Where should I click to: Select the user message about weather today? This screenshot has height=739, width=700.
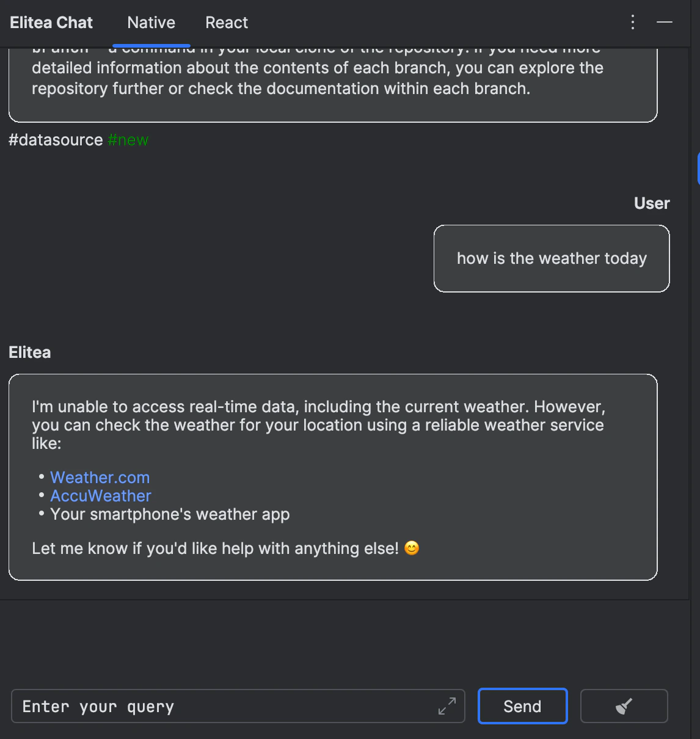coord(552,258)
